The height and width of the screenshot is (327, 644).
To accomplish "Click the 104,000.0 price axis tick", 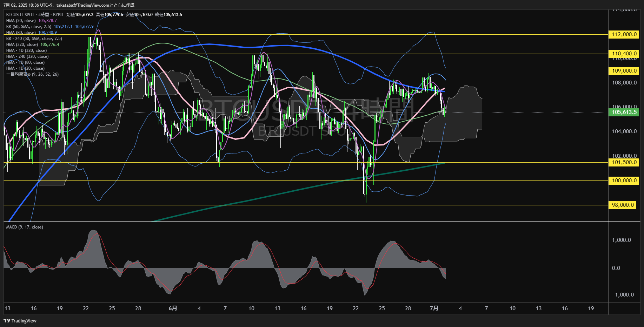I will [624, 131].
